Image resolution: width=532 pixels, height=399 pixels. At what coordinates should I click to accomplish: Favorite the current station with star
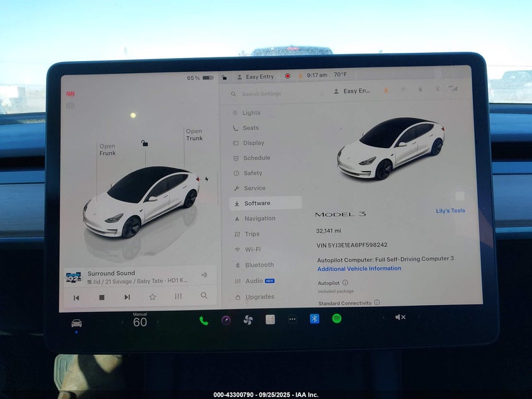click(x=152, y=297)
